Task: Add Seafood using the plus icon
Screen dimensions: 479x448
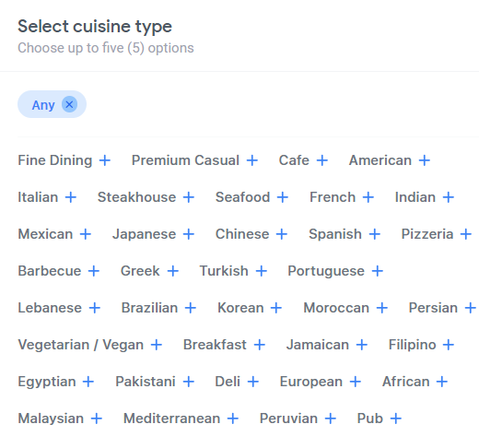Action: pos(283,197)
